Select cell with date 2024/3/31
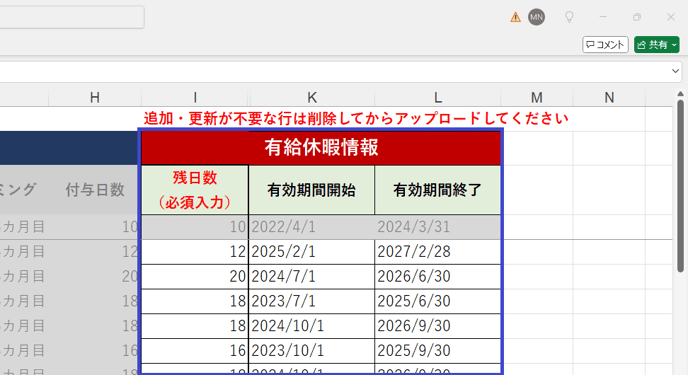 [x=437, y=227]
